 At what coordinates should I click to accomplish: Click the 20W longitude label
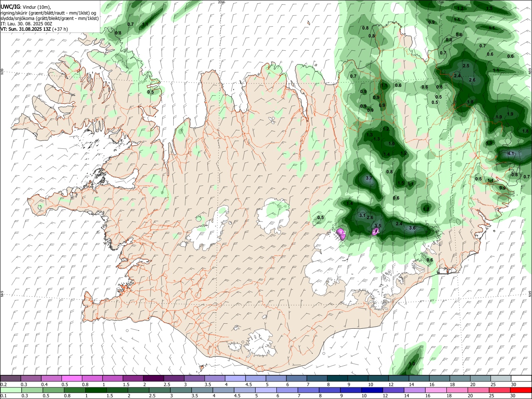(221, 2)
